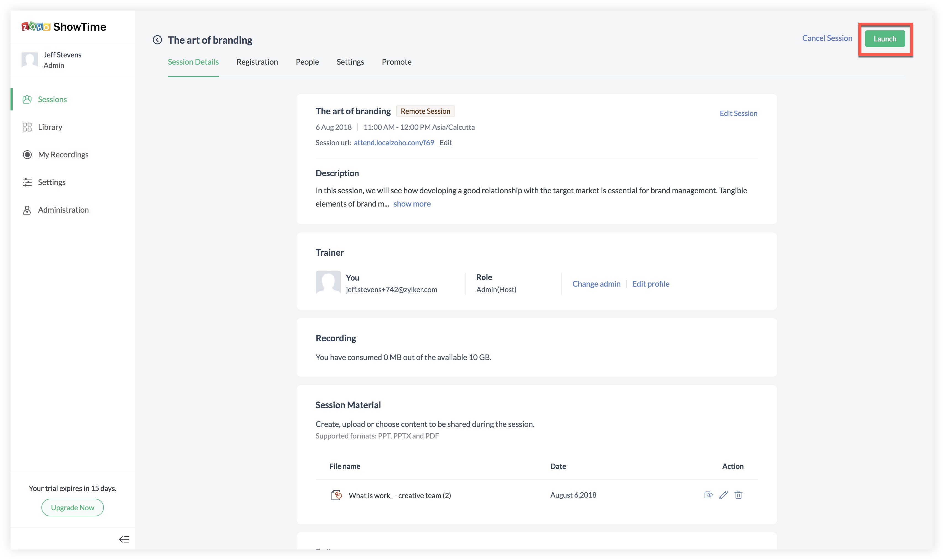
Task: Open sidebar Settings with slider icon
Action: (51, 182)
